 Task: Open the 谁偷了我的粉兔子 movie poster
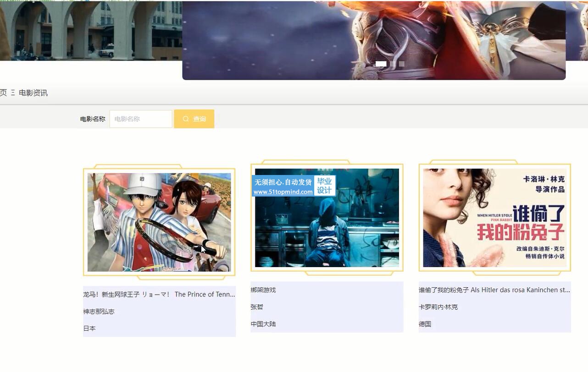[494, 218]
